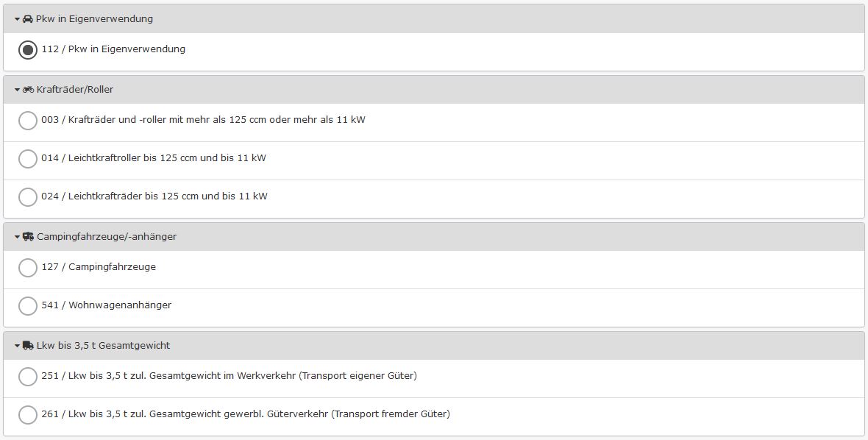Click the label text 127 / Campingfahrzeuge
The width and height of the screenshot is (868, 440).
(x=99, y=267)
